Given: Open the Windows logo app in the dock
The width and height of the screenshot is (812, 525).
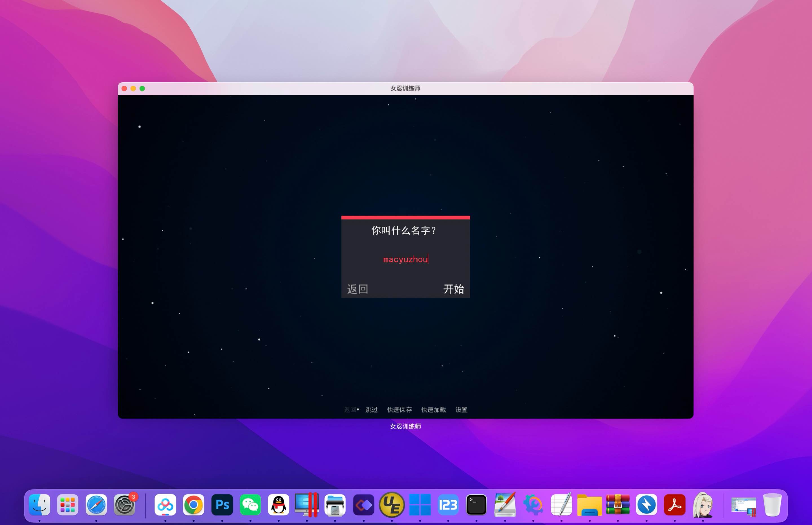Looking at the screenshot, I should (420, 504).
